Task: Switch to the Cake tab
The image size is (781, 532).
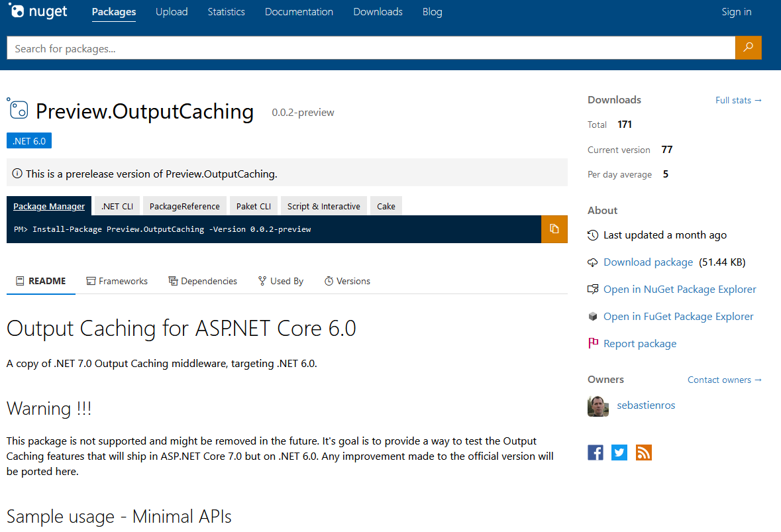Action: (386, 206)
